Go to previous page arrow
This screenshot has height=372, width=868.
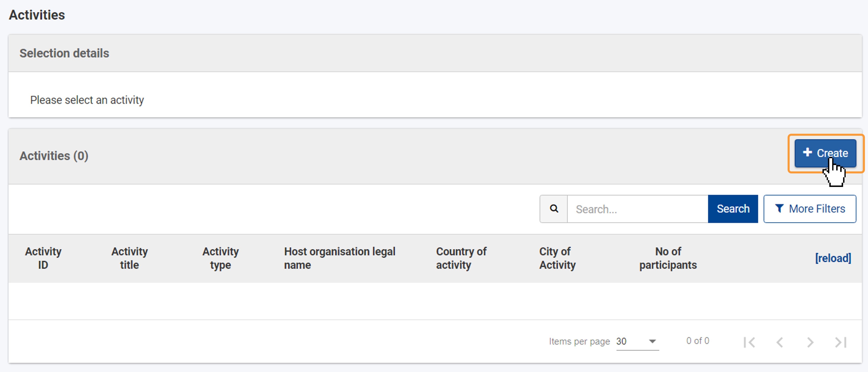780,342
